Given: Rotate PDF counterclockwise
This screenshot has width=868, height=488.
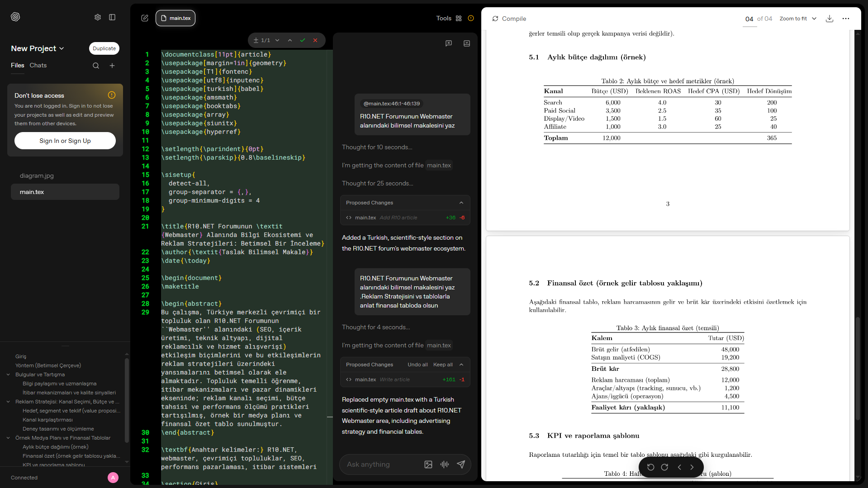Looking at the screenshot, I should tap(651, 467).
